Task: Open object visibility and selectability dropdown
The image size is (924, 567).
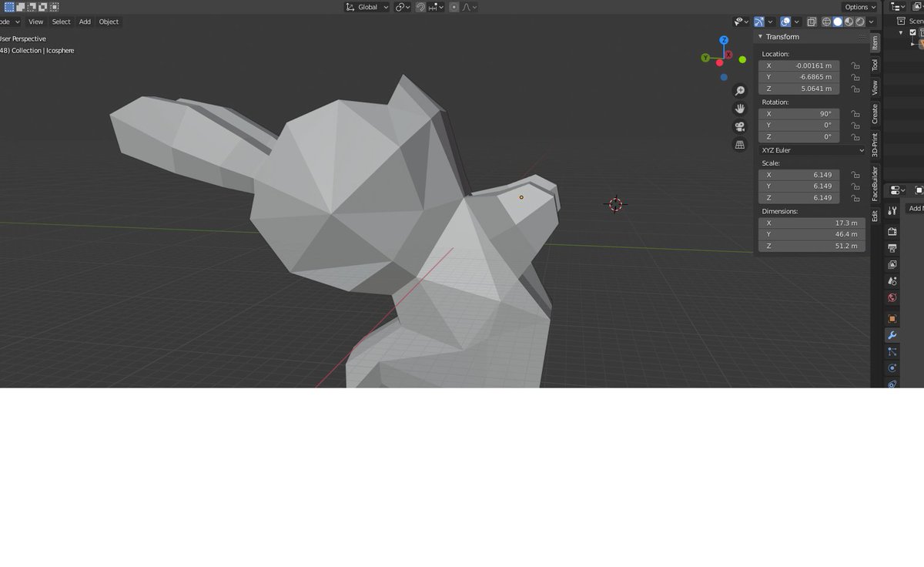Action: click(742, 22)
